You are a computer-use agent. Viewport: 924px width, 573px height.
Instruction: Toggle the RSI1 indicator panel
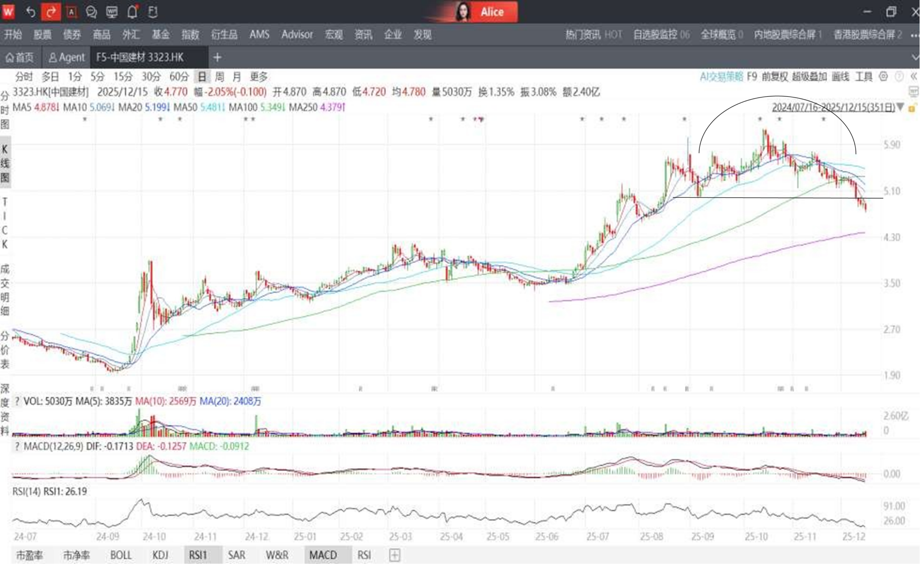coord(198,555)
